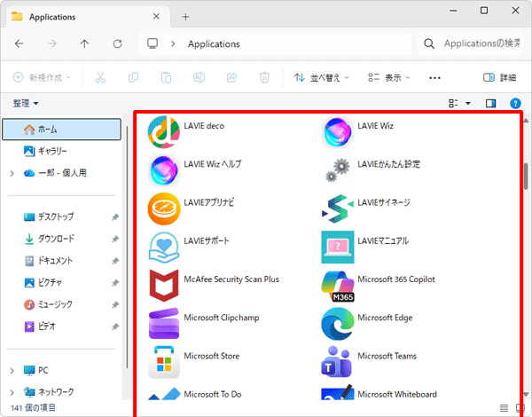
Task: Open the LAVIE Wiz app icon
Action: pos(337,132)
